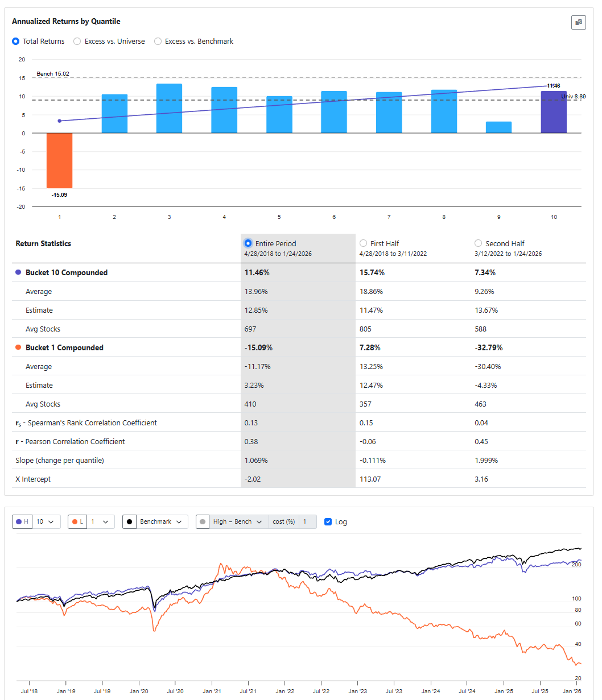The width and height of the screenshot is (602, 700).
Task: Switch to the First Half period
Action: point(364,243)
